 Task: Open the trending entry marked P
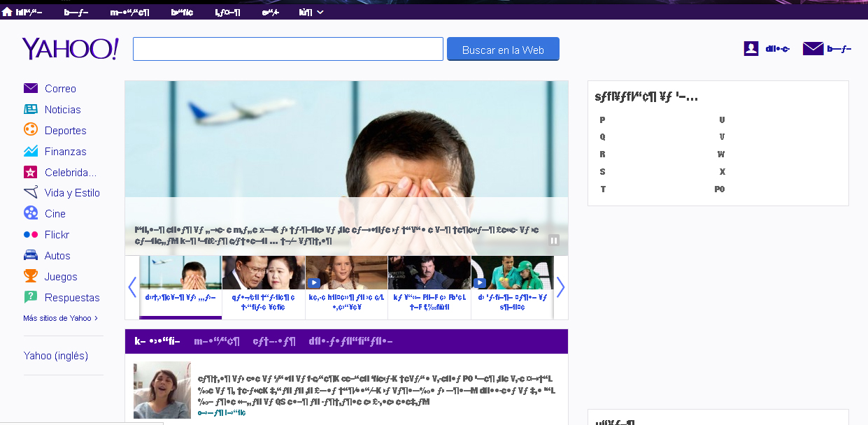[602, 120]
